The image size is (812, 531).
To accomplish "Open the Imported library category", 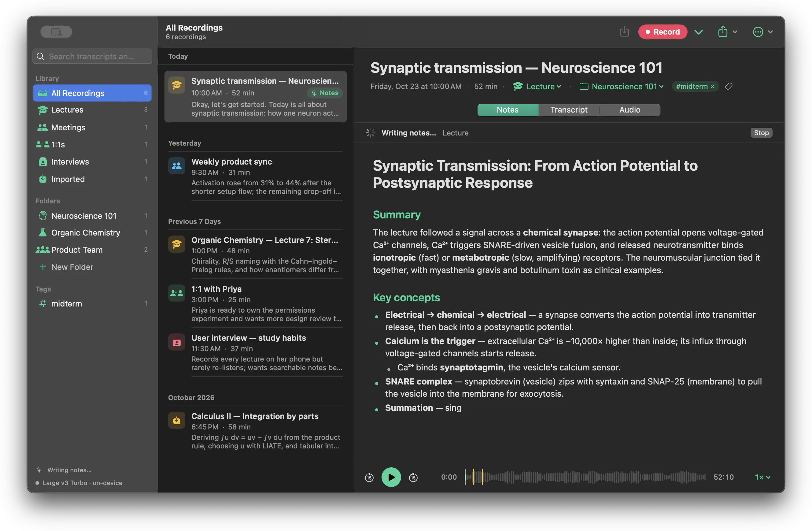I will click(92, 179).
